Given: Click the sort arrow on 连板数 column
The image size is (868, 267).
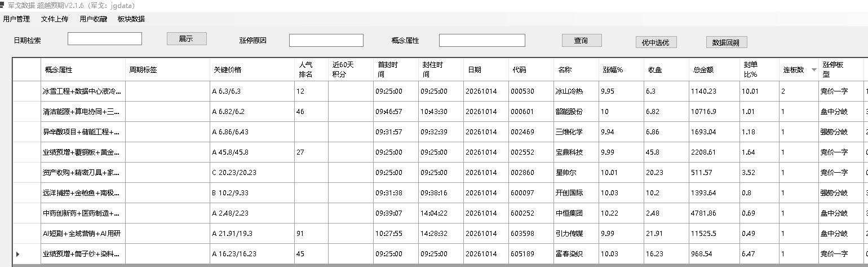Looking at the screenshot, I should pos(813,70).
